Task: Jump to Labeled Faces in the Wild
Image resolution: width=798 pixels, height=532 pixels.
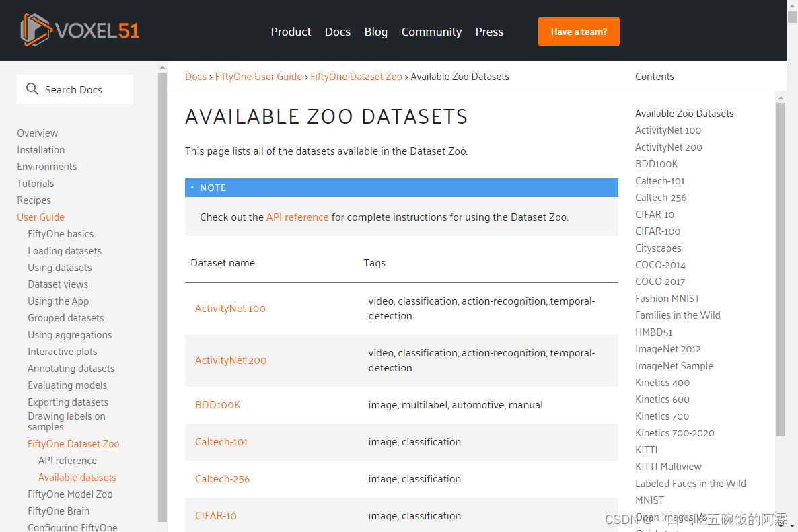Action: pyautogui.click(x=690, y=483)
